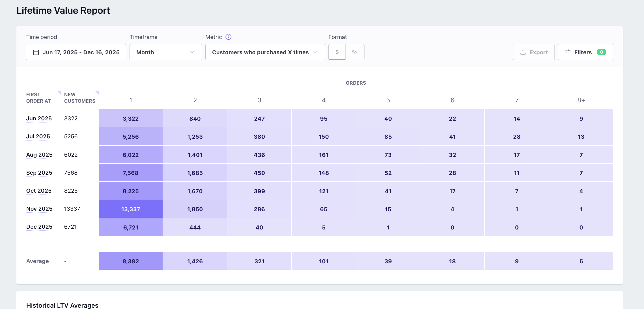Image resolution: width=644 pixels, height=309 pixels.
Task: Open the Jun 17 - Dec 16 date picker
Action: click(x=81, y=52)
